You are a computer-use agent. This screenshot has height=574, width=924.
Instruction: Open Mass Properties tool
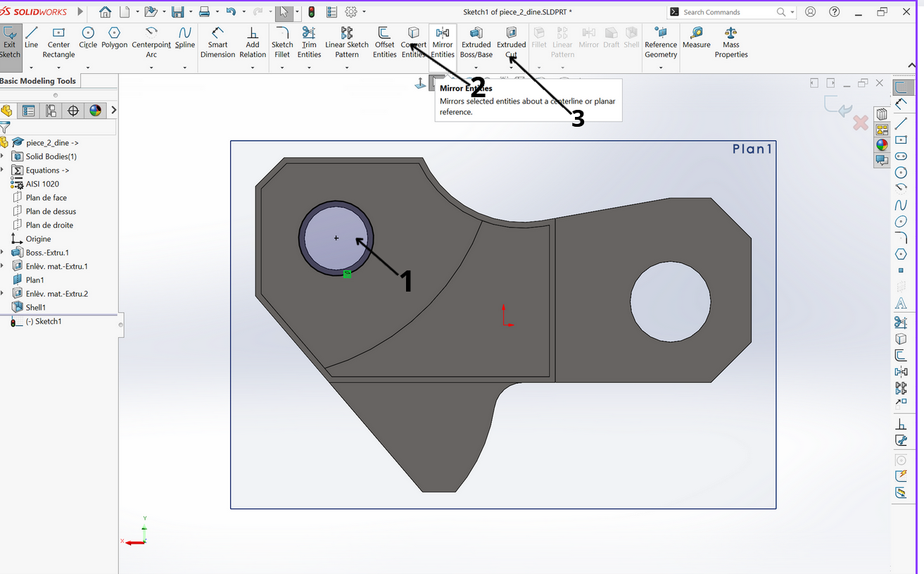(731, 42)
